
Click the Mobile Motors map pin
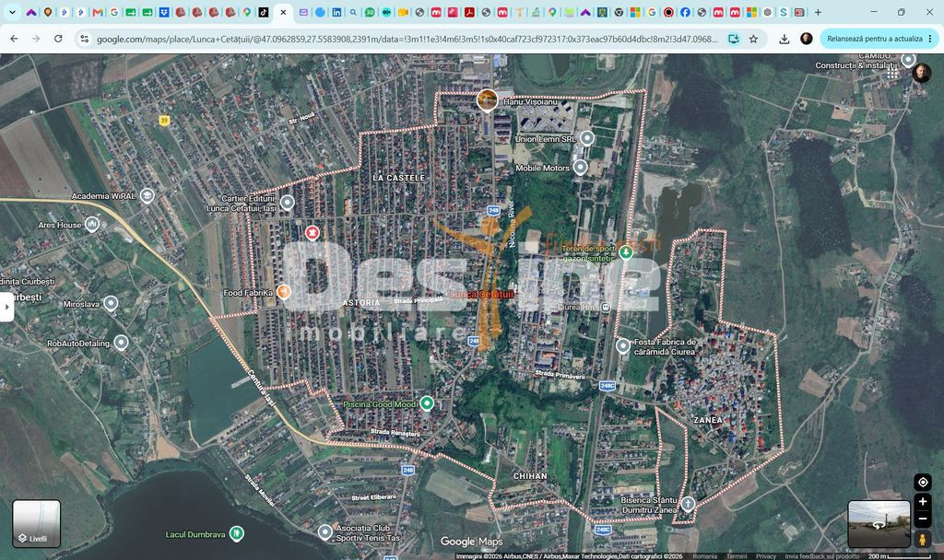pyautogui.click(x=580, y=167)
